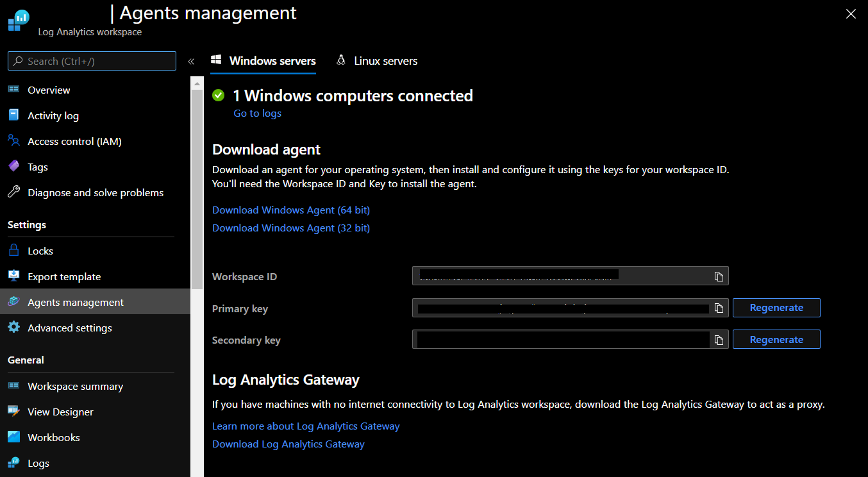The height and width of the screenshot is (477, 868).
Task: Focus the Search (Ctrl+/) box
Action: 92,61
